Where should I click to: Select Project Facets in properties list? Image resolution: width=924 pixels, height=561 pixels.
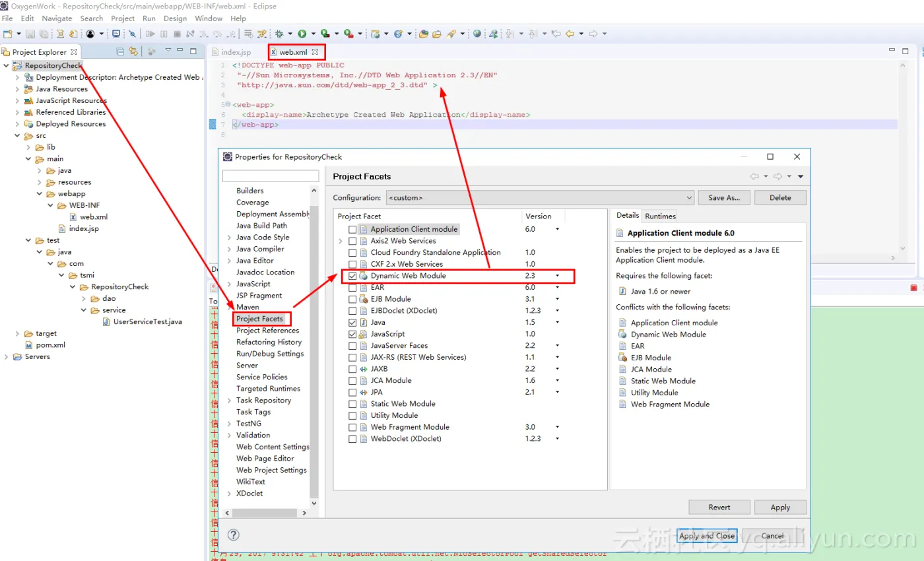pyautogui.click(x=259, y=319)
